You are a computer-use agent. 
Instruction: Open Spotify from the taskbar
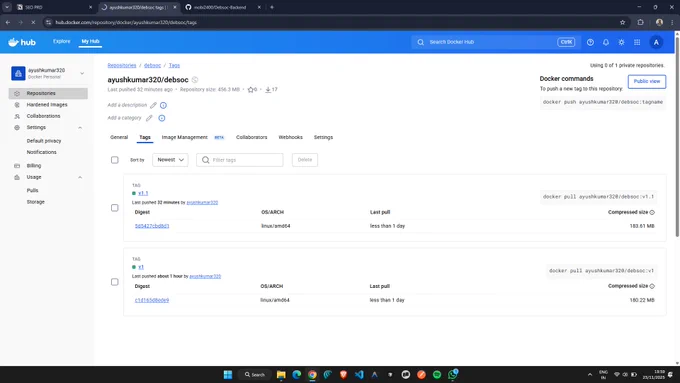click(x=437, y=375)
